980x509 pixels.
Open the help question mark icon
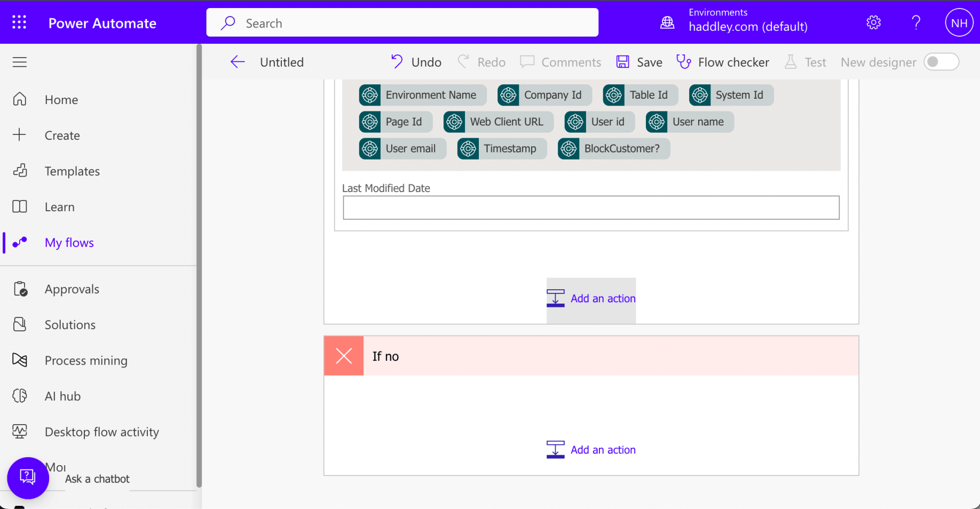(916, 22)
